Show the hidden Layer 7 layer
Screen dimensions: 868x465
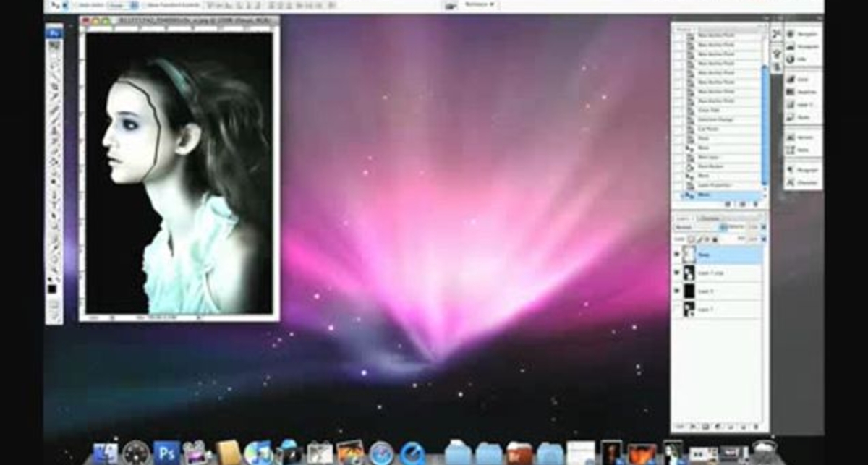[677, 309]
